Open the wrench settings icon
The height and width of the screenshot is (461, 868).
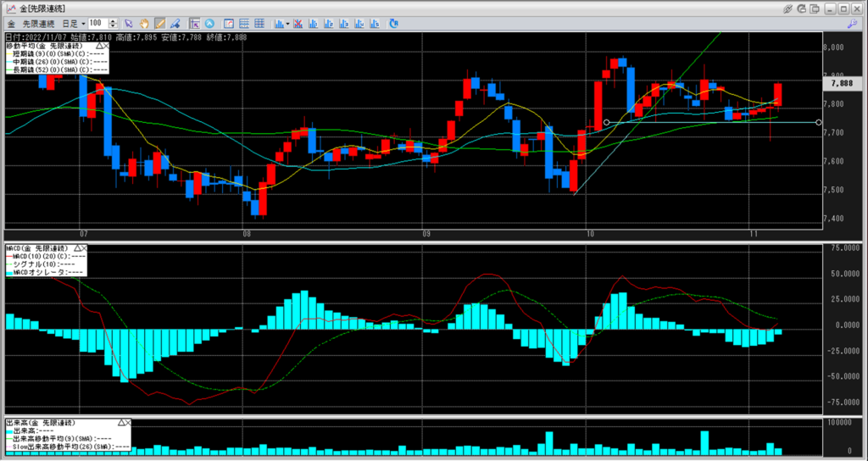853,23
